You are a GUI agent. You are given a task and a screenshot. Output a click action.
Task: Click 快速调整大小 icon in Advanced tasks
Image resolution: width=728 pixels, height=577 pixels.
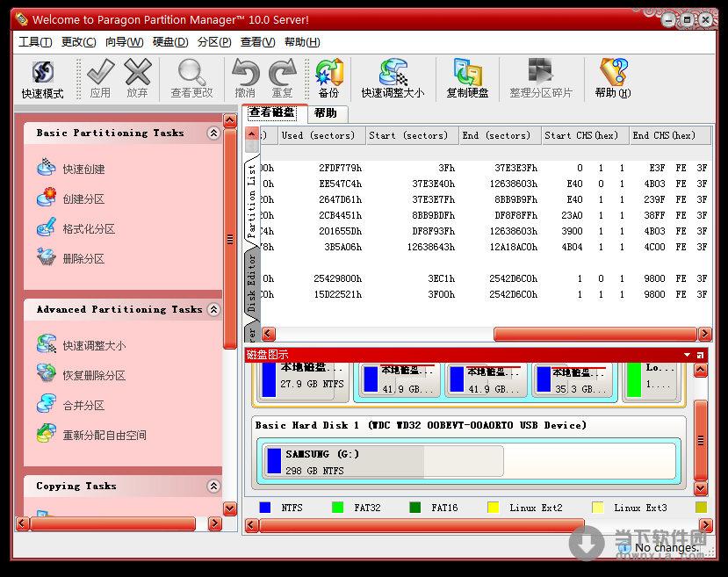click(46, 344)
